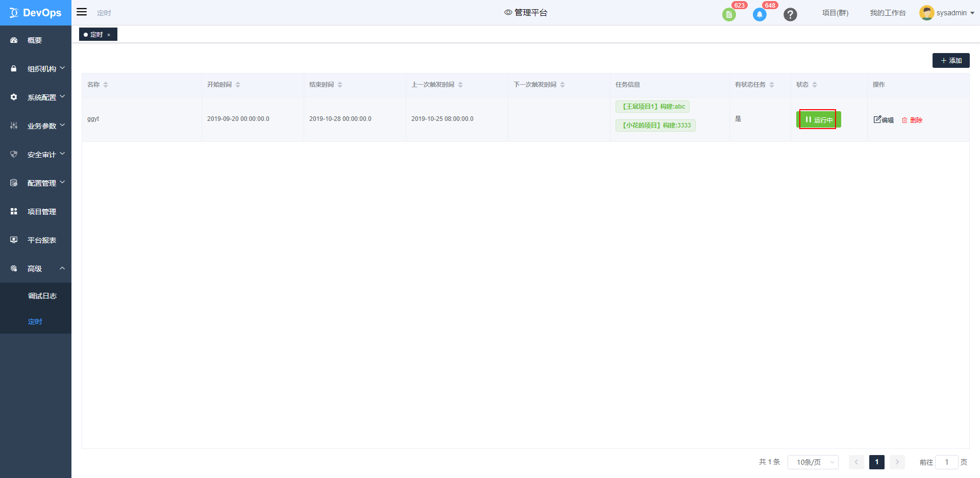The height and width of the screenshot is (478, 980).
Task: Expand the 组织机构 menu chevron
Action: tap(62, 67)
